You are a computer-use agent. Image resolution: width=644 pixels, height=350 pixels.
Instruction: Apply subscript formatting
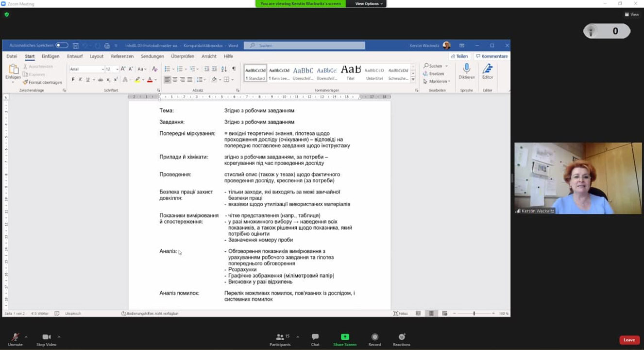click(x=108, y=80)
